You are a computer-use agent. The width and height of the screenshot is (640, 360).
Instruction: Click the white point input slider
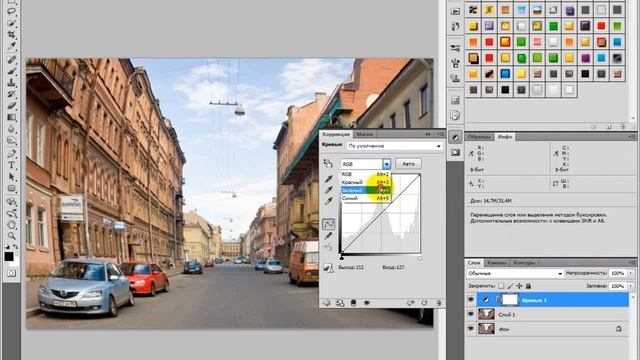click(420, 258)
